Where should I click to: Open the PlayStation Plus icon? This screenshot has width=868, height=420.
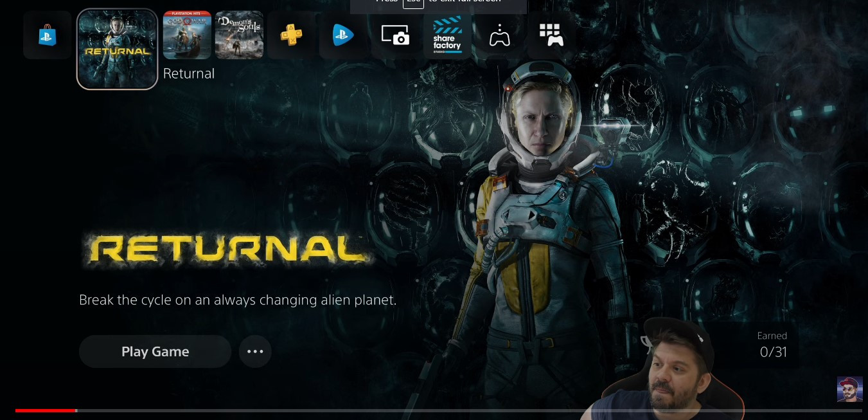point(291,35)
